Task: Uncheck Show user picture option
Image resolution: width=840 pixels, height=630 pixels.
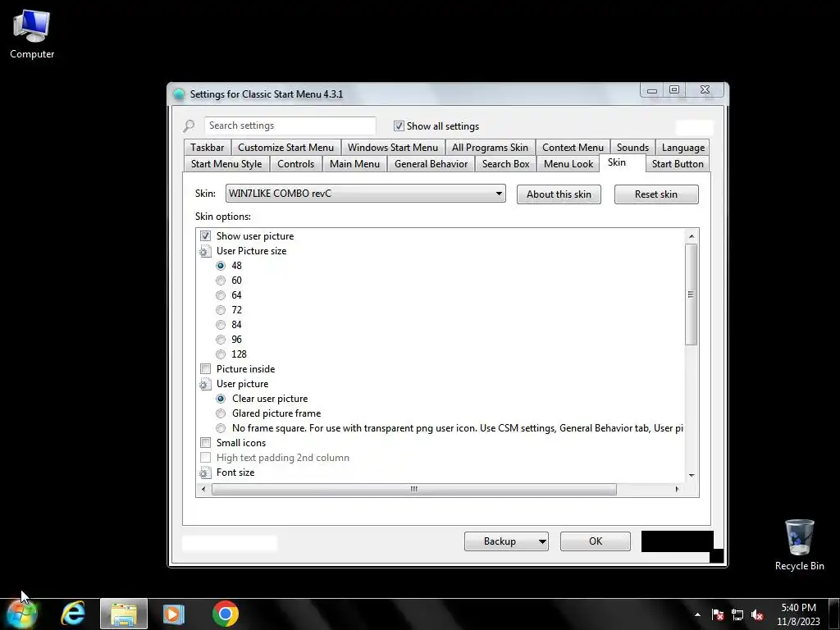Action: pyautogui.click(x=205, y=236)
